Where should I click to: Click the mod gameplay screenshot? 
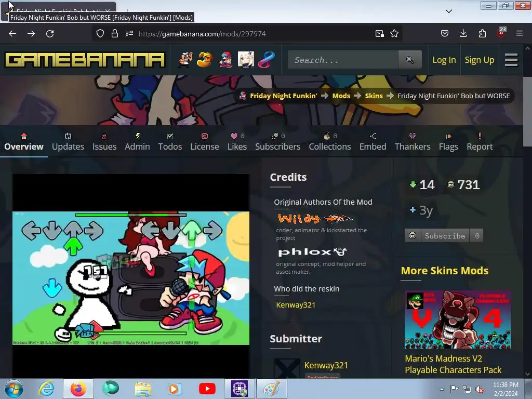pyautogui.click(x=130, y=278)
